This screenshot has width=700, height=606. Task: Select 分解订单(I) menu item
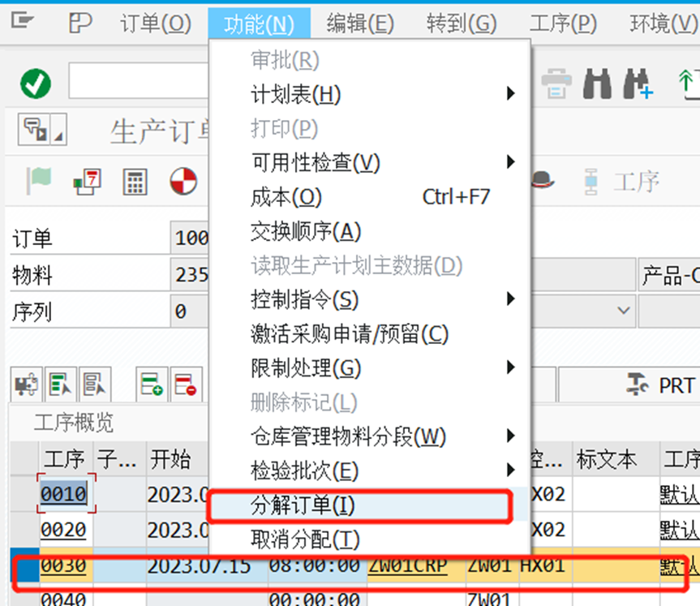(370, 505)
